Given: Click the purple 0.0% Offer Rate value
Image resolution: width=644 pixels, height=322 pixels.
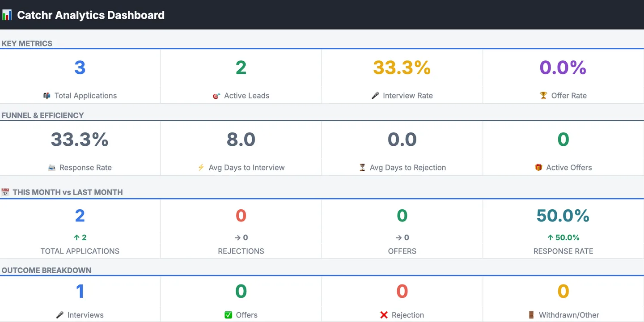Looking at the screenshot, I should tap(563, 68).
